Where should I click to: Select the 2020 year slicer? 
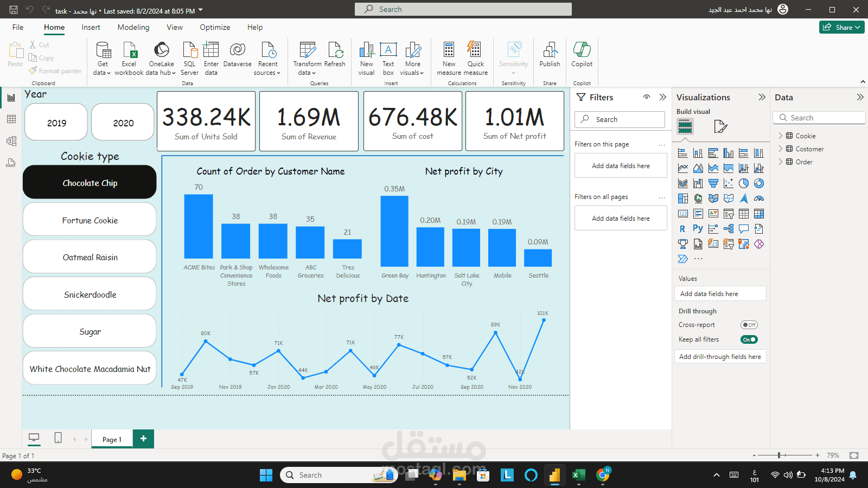(123, 122)
